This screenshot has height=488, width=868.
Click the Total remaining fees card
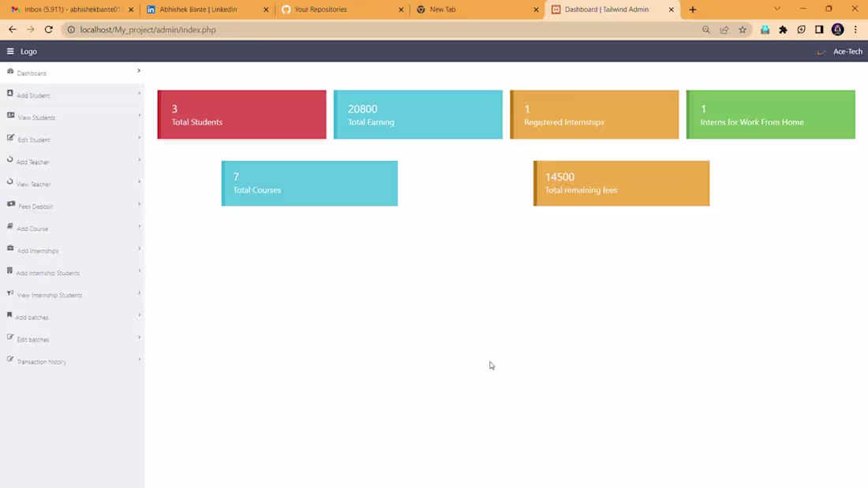(x=621, y=183)
